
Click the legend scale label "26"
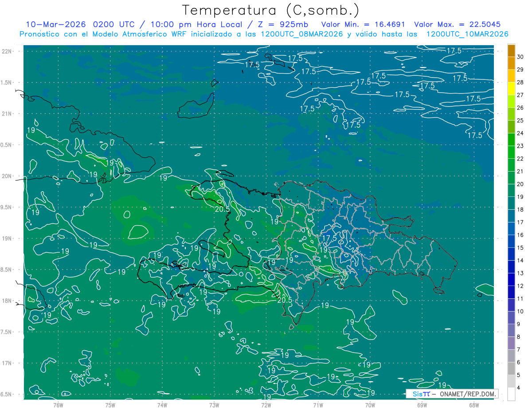coord(520,108)
